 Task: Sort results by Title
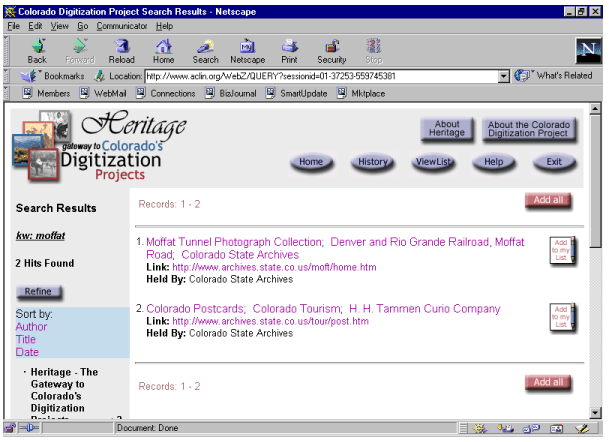point(26,339)
